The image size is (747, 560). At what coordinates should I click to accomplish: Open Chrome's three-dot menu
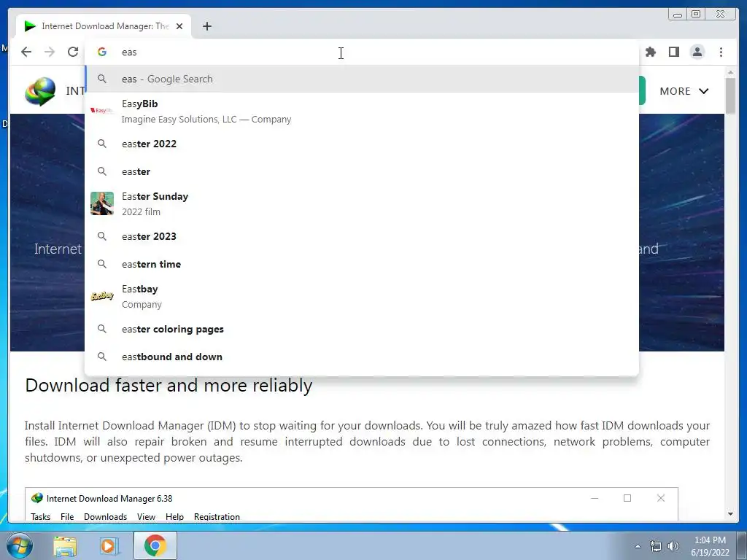[721, 52]
